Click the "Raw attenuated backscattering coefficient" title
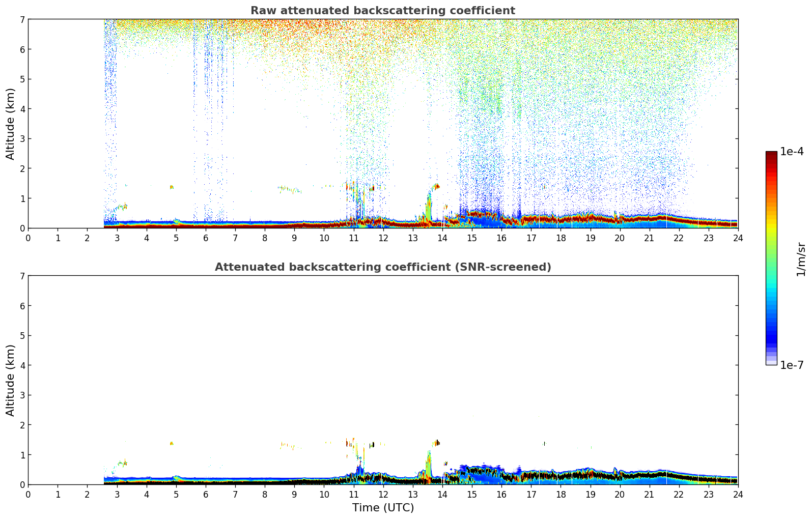The height and width of the screenshot is (519, 812). tap(383, 11)
